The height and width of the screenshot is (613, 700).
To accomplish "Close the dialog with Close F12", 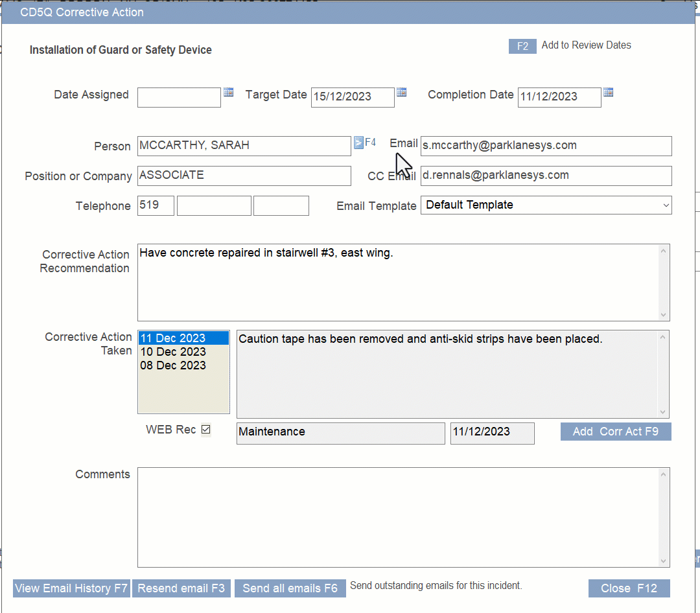I will (x=629, y=588).
